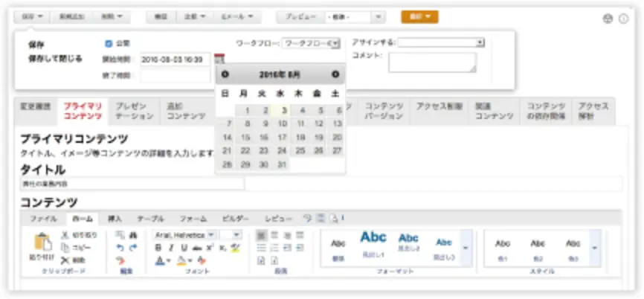644x299 pixels.
Task: Click the orange button in top toolbar
Action: (419, 16)
